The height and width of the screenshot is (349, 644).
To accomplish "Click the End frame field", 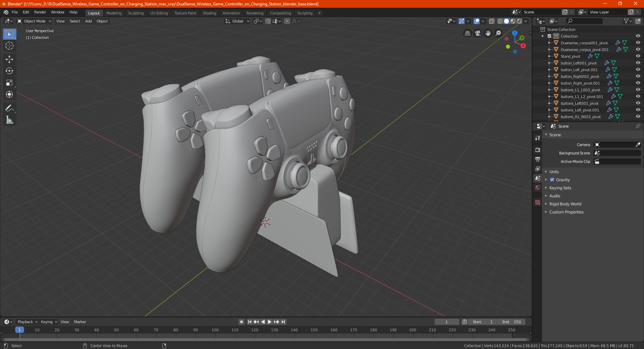I will 512,322.
